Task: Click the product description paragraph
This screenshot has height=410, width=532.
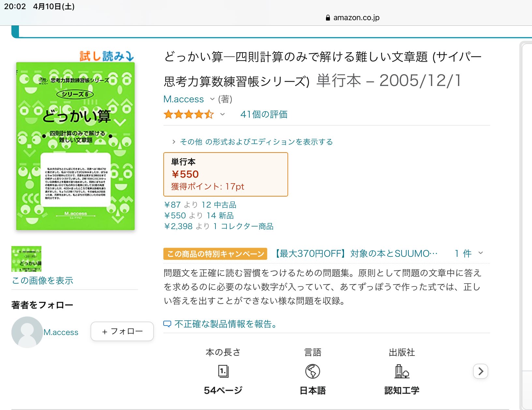Action: (323, 287)
